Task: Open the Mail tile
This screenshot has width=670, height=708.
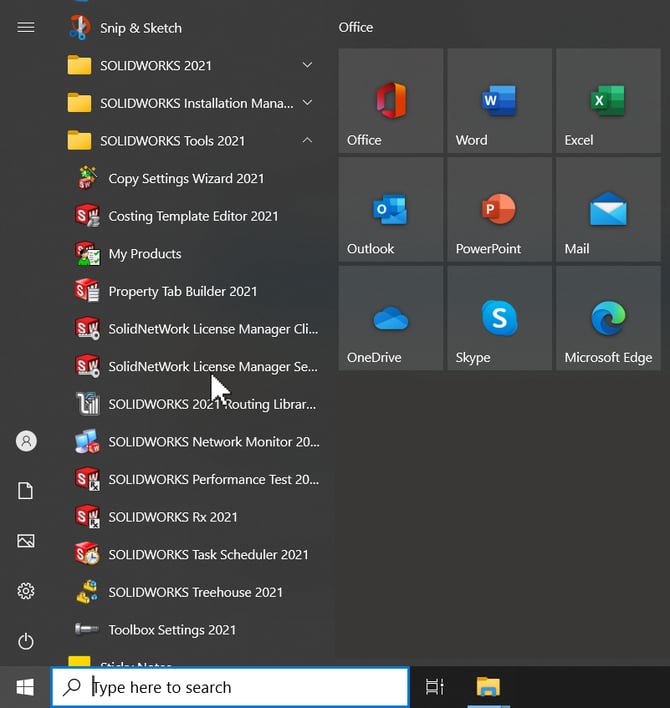Action: tap(607, 209)
